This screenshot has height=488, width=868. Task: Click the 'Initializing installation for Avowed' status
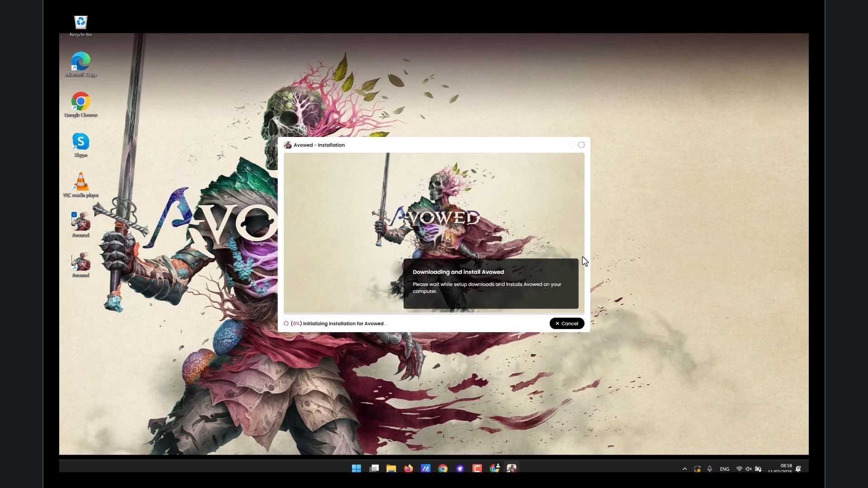coord(343,324)
